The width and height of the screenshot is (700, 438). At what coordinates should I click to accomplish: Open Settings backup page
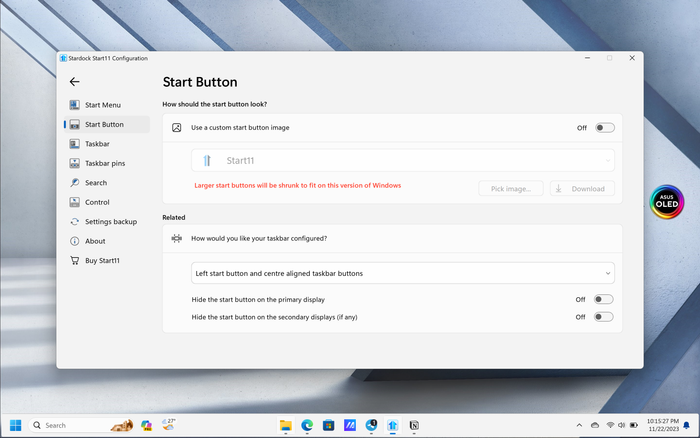[x=106, y=221]
